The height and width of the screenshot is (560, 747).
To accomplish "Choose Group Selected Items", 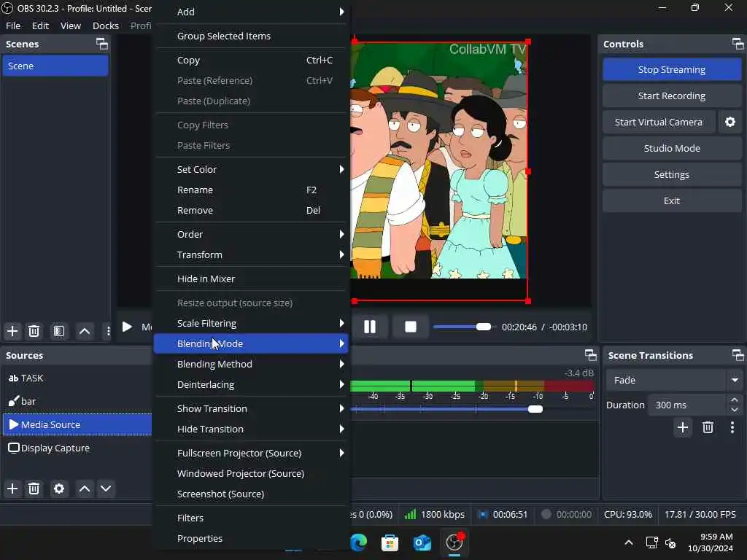I will click(x=252, y=36).
